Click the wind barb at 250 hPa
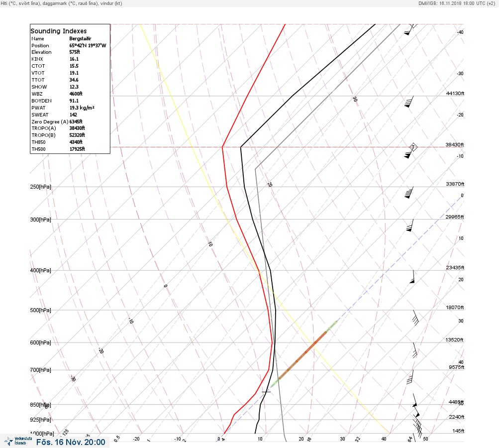Image resolution: width=499 pixels, height=448 pixels. [x=409, y=193]
